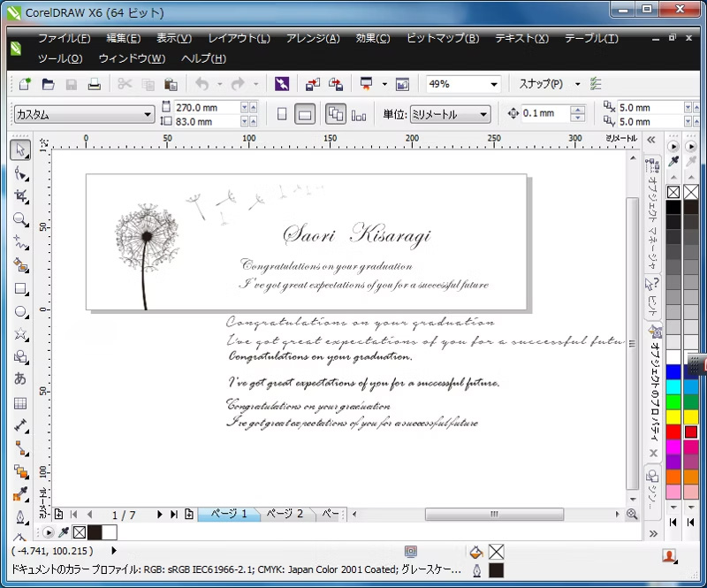This screenshot has height=588, width=707.
Task: Open the ミリメートル units dropdown
Action: pos(483,114)
